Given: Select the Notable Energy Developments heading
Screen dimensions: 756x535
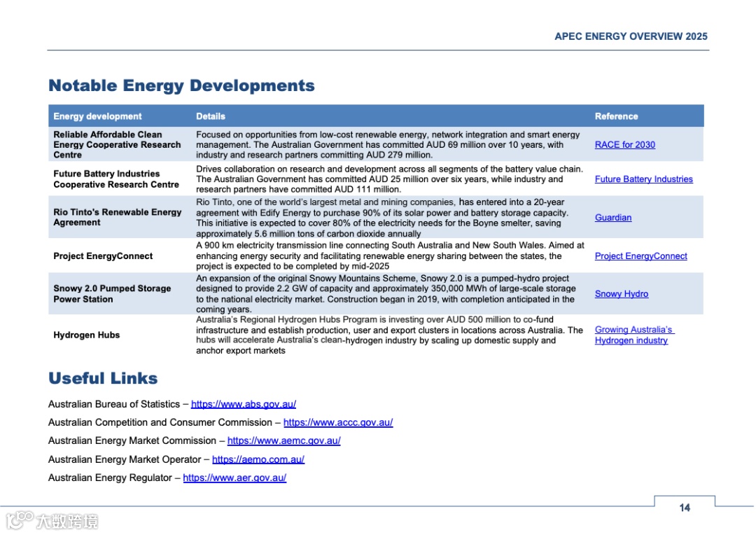Looking at the screenshot, I should tap(182, 85).
